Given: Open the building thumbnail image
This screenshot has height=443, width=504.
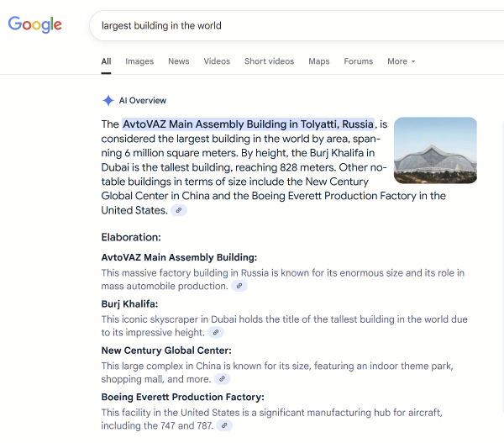Looking at the screenshot, I should click(434, 150).
